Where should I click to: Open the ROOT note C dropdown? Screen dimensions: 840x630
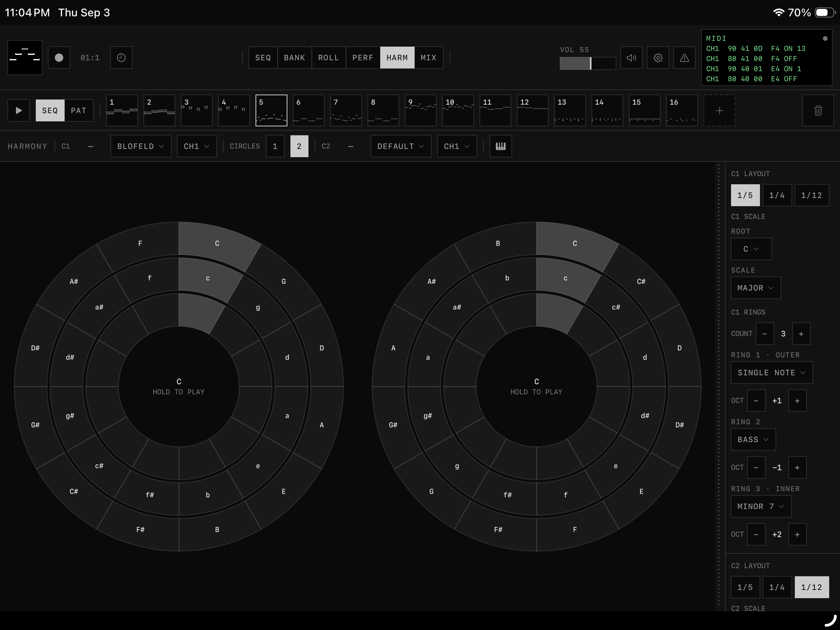751,249
